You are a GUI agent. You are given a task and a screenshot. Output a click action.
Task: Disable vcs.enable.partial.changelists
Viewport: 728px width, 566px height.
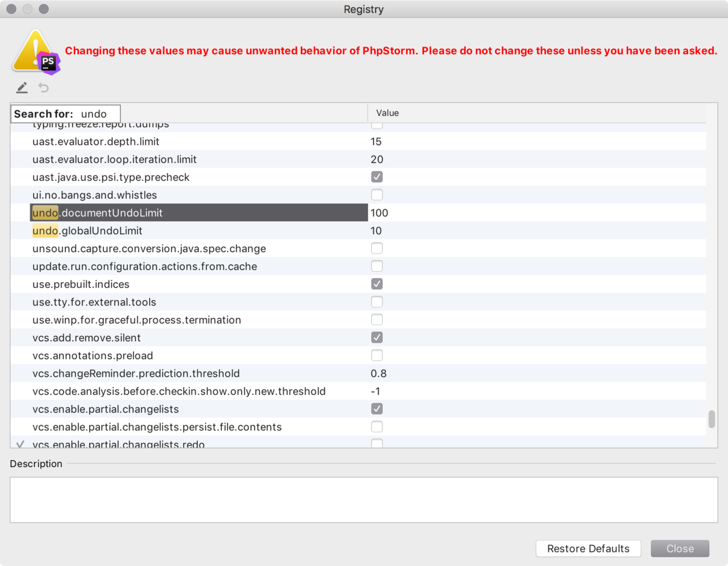pyautogui.click(x=377, y=408)
